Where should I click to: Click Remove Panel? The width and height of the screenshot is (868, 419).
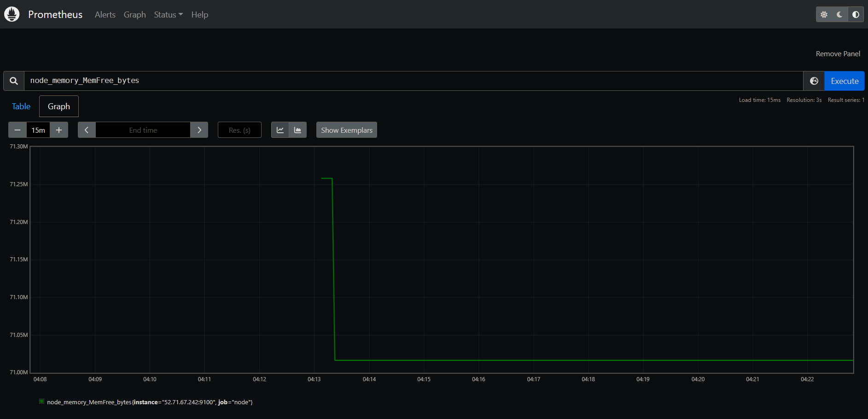point(838,54)
